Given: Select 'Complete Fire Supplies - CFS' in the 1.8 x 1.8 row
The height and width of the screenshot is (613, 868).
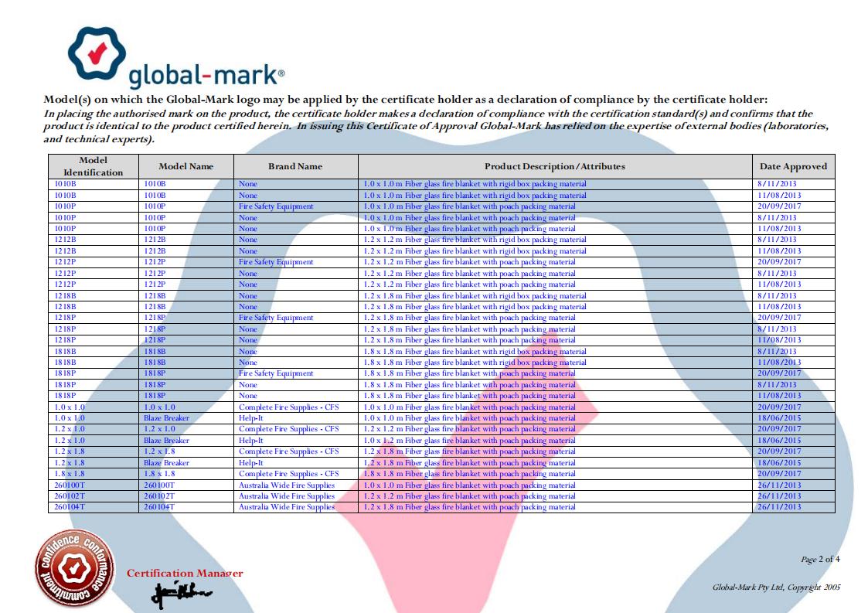Looking at the screenshot, I should [x=289, y=474].
